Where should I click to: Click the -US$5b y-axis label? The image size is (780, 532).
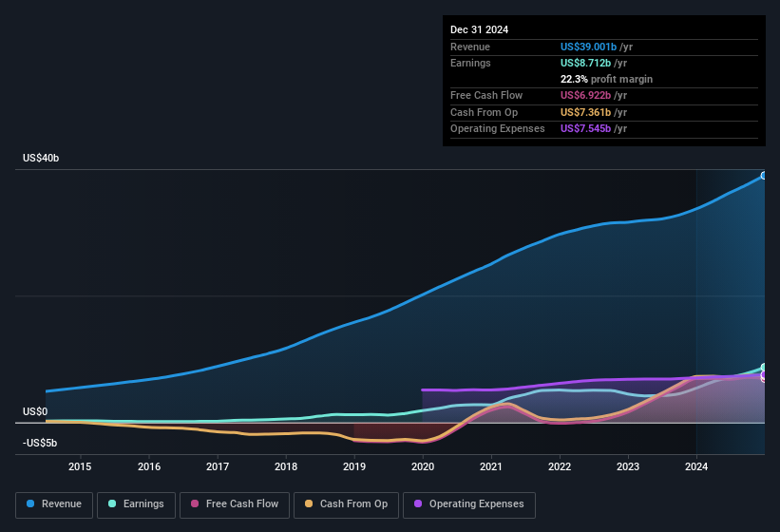point(41,444)
